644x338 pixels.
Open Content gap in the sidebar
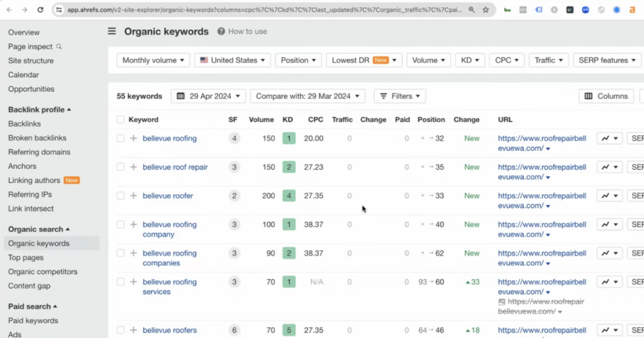29,286
